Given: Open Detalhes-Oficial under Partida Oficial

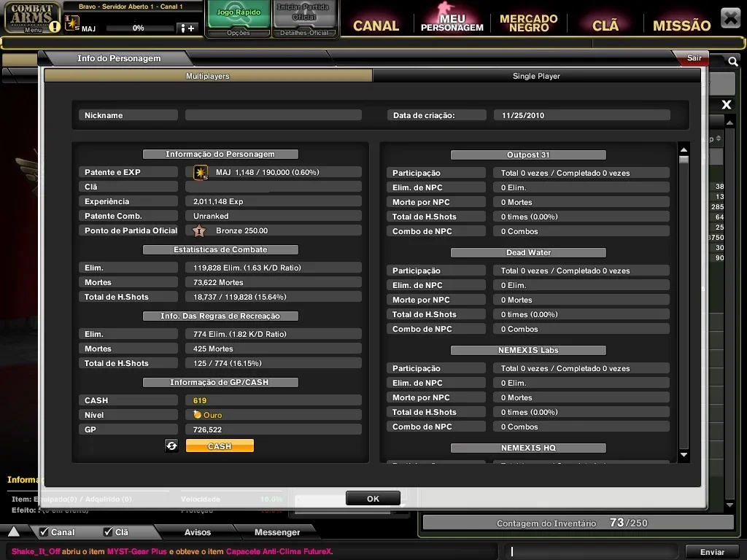Looking at the screenshot, I should click(x=304, y=33).
